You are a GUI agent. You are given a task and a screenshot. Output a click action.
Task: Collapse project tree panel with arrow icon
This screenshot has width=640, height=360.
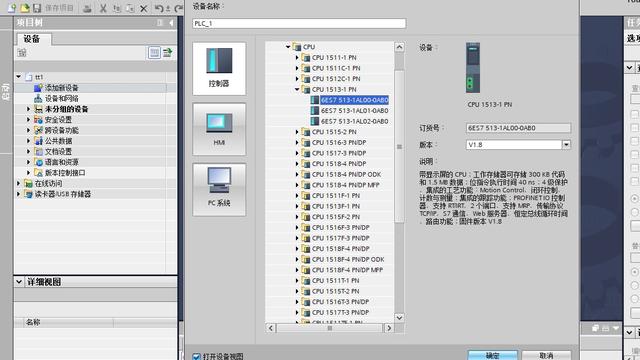click(171, 23)
